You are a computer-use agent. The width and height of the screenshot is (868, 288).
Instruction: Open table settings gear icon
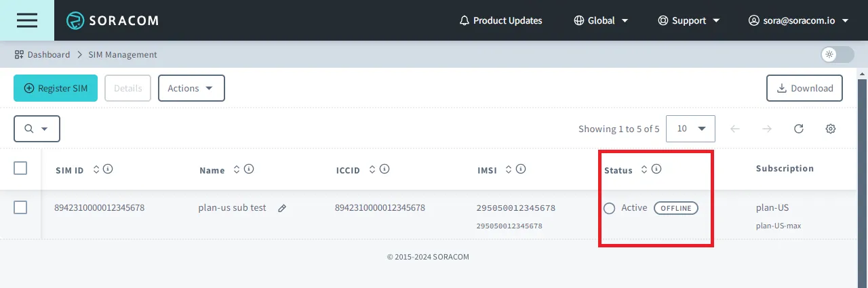830,129
